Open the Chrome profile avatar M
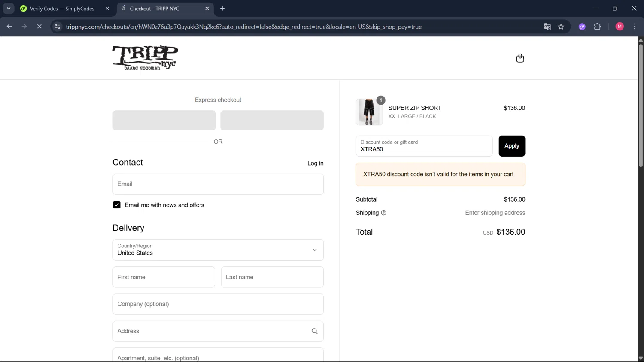644x362 pixels. pyautogui.click(x=620, y=27)
